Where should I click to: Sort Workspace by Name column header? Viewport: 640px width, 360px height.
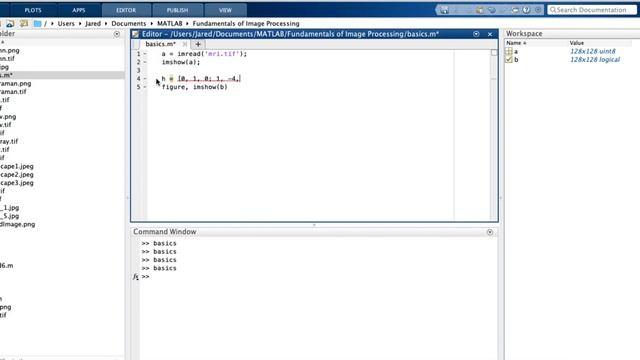coord(516,43)
